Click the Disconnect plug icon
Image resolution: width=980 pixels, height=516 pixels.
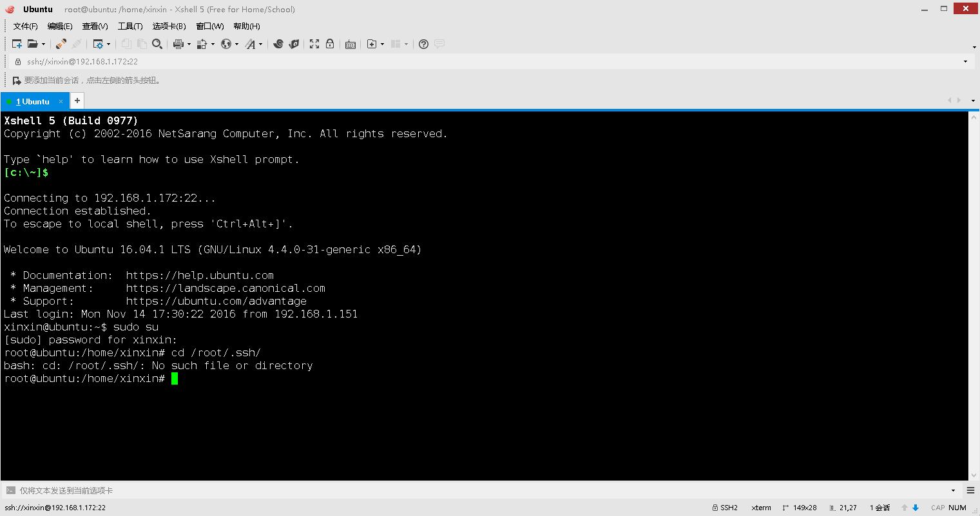tap(61, 44)
